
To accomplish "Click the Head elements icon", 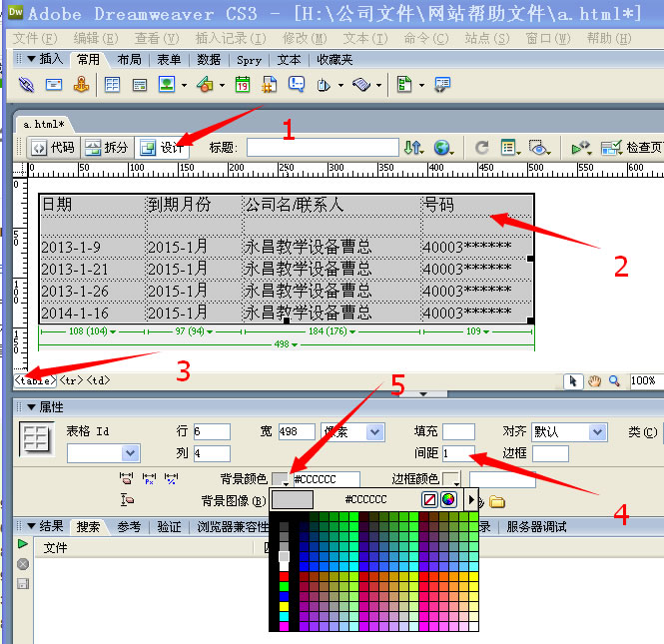I will (324, 85).
